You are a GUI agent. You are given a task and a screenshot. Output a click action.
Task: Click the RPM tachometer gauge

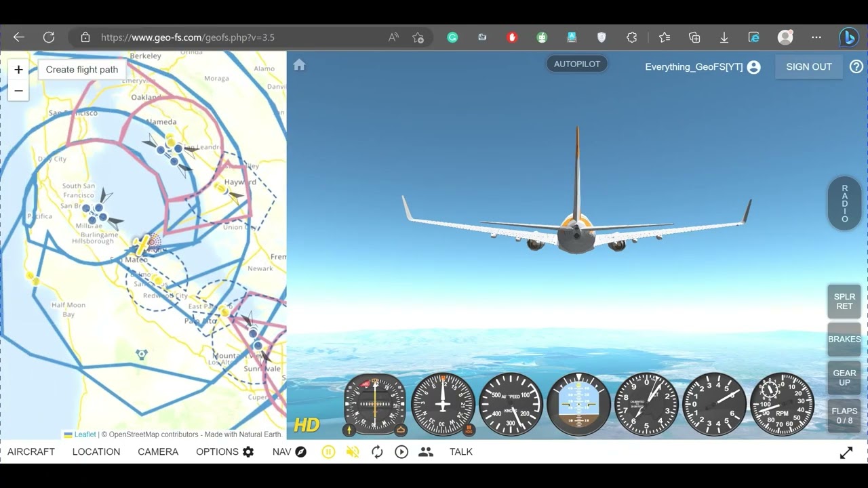tap(782, 405)
